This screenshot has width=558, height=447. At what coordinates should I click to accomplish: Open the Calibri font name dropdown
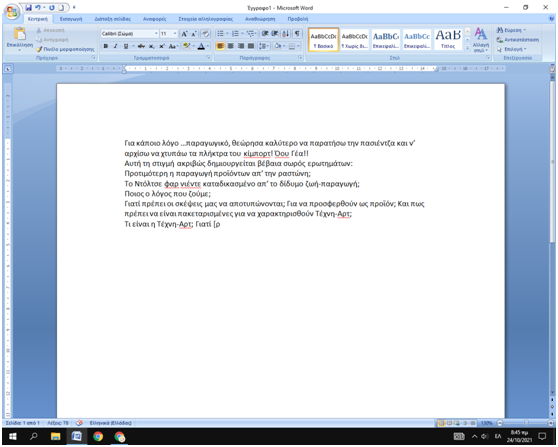tap(156, 34)
